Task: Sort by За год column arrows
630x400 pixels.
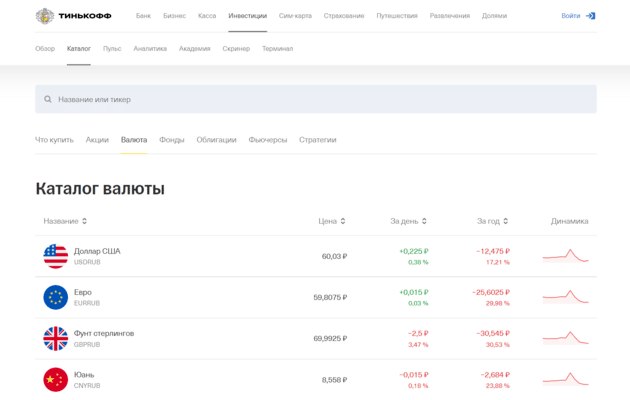Action: pos(505,221)
